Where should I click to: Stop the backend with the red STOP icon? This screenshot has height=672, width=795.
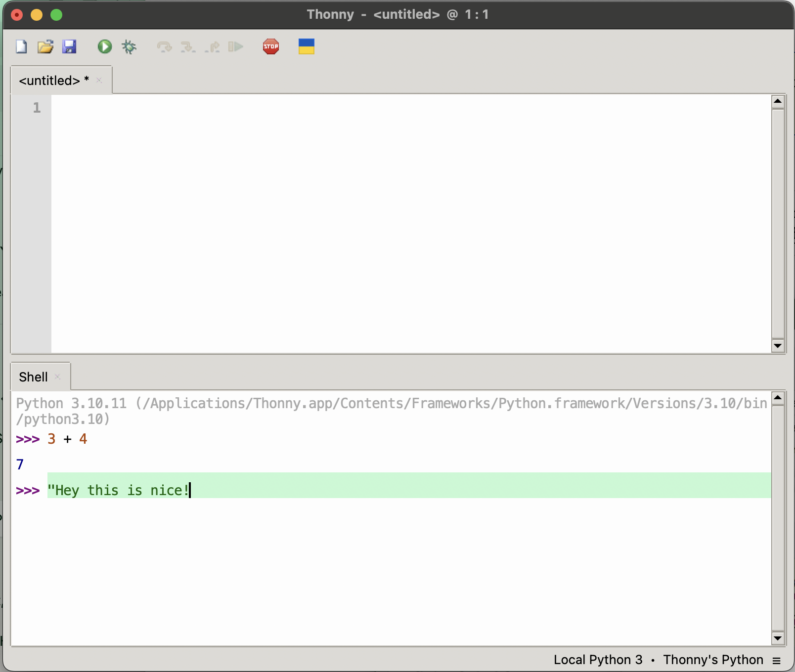pos(271,47)
